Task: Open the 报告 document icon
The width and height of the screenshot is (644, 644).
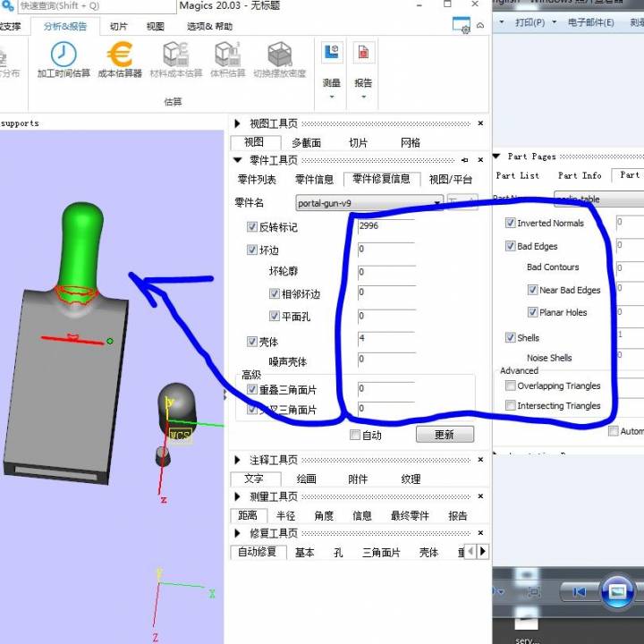Action: click(x=363, y=54)
